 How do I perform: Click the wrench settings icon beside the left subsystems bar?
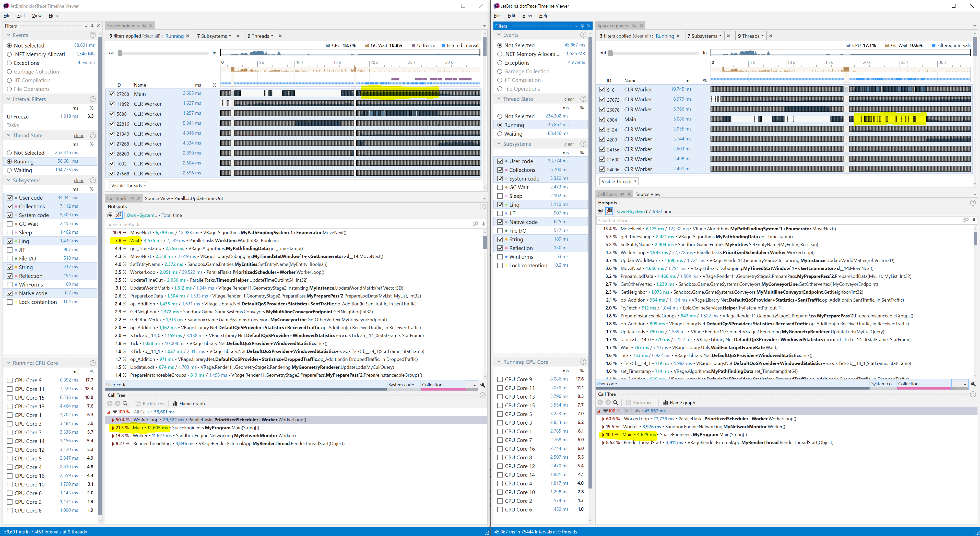click(x=483, y=385)
